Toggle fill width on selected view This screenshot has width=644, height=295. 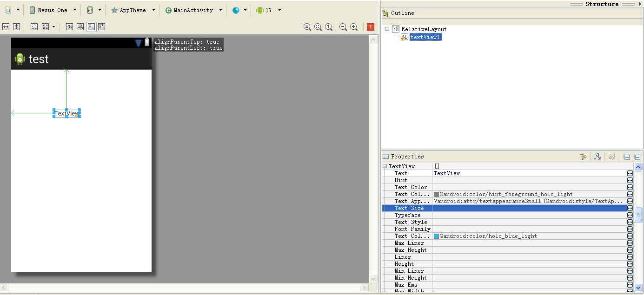tap(6, 27)
